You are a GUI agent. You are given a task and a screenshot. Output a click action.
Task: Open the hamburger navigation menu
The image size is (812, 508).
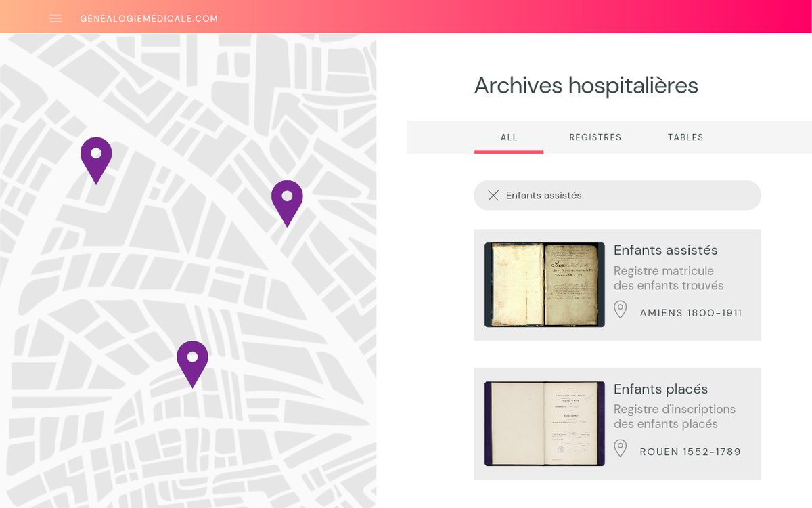pos(55,18)
